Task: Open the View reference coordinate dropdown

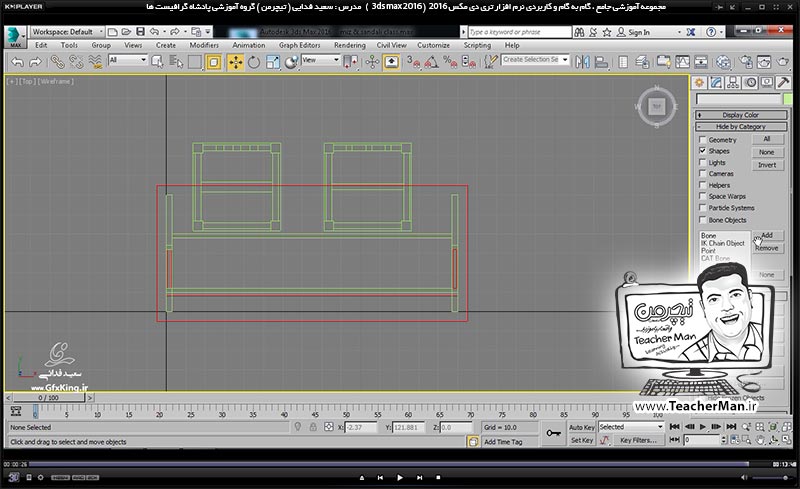Action: [x=320, y=60]
